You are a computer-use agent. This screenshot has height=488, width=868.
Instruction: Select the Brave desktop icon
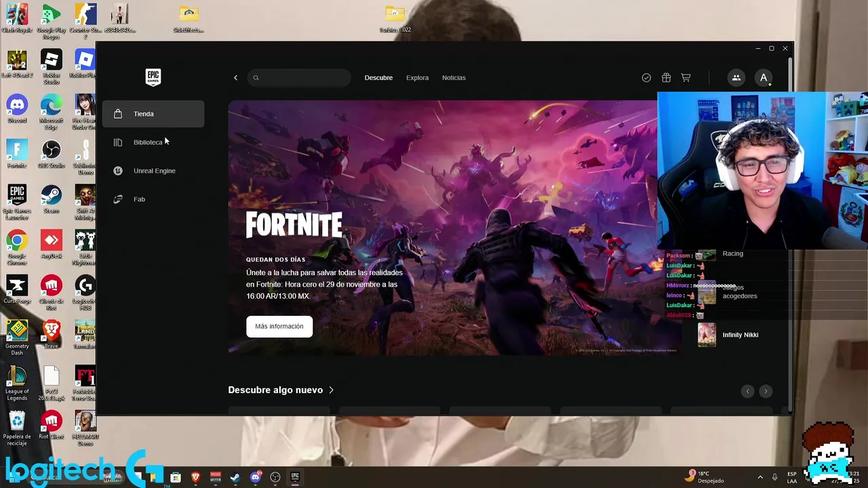(x=52, y=335)
